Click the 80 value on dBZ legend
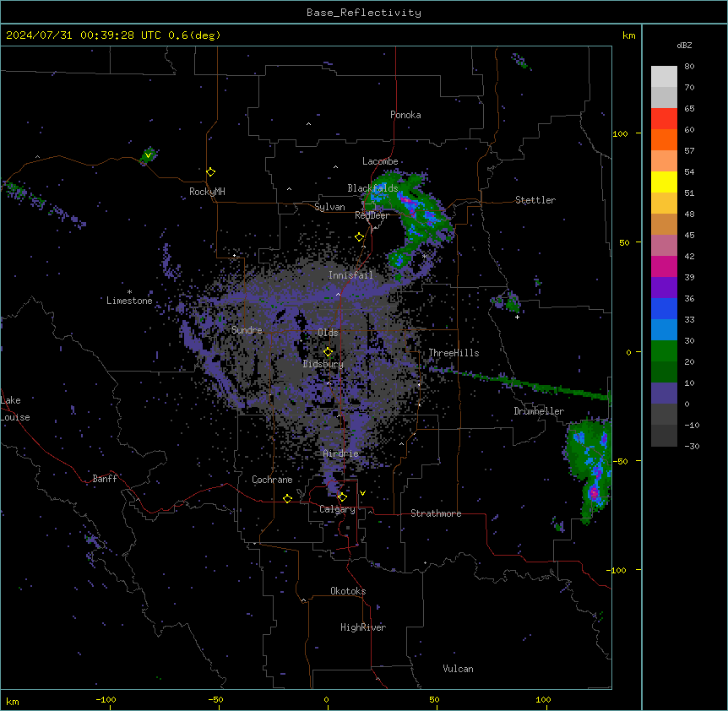The image size is (728, 711). click(x=689, y=67)
